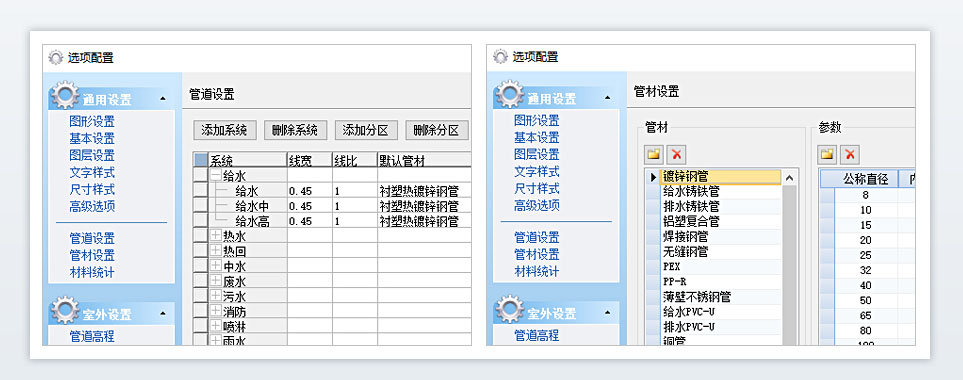Click the 系统 column header

pyautogui.click(x=248, y=160)
